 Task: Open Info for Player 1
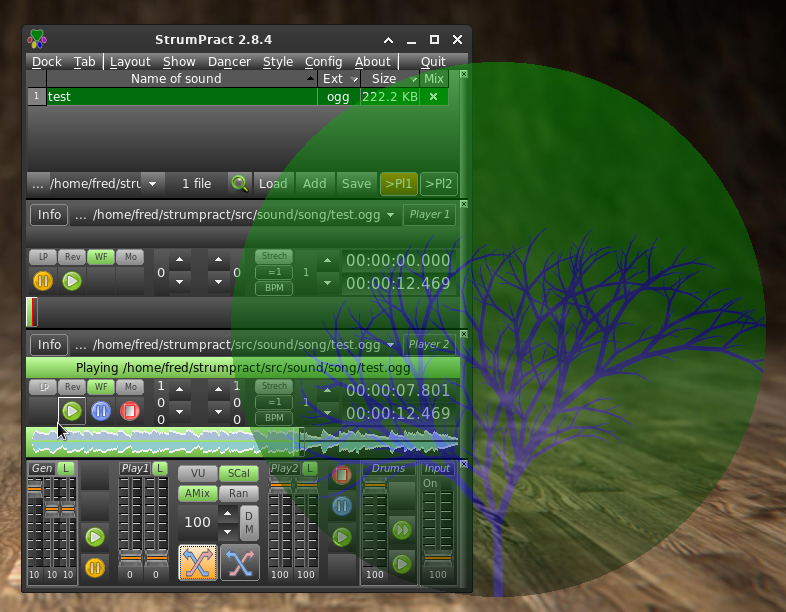(x=49, y=215)
